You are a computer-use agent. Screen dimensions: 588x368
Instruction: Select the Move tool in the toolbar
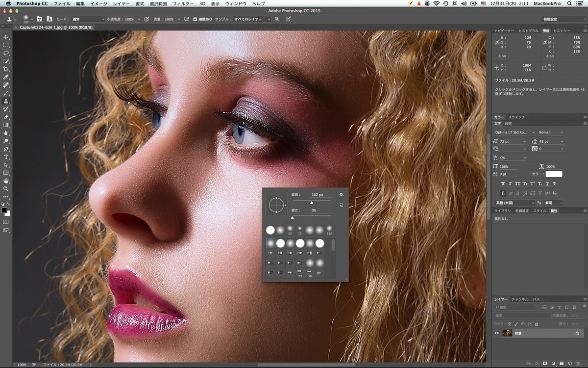pos(6,37)
